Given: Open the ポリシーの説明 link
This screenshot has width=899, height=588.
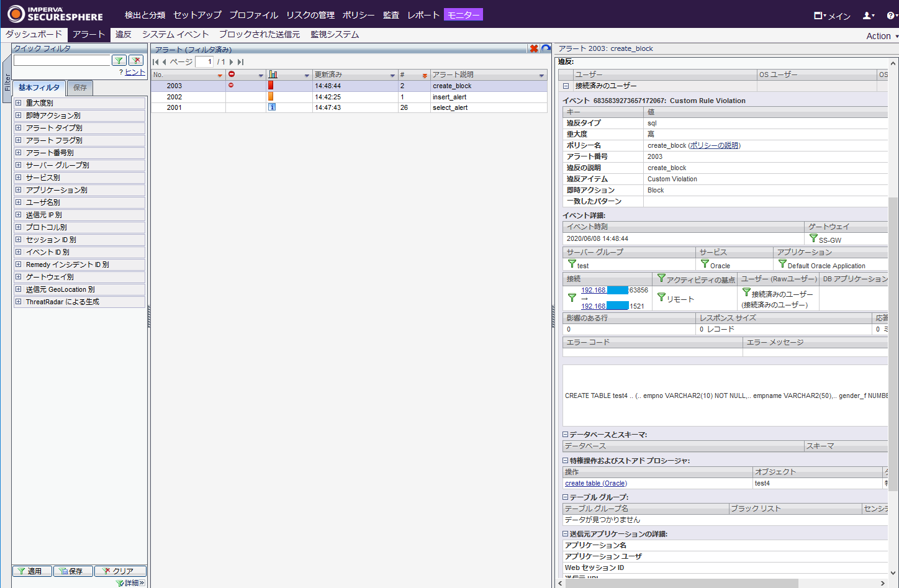Looking at the screenshot, I should (x=715, y=145).
